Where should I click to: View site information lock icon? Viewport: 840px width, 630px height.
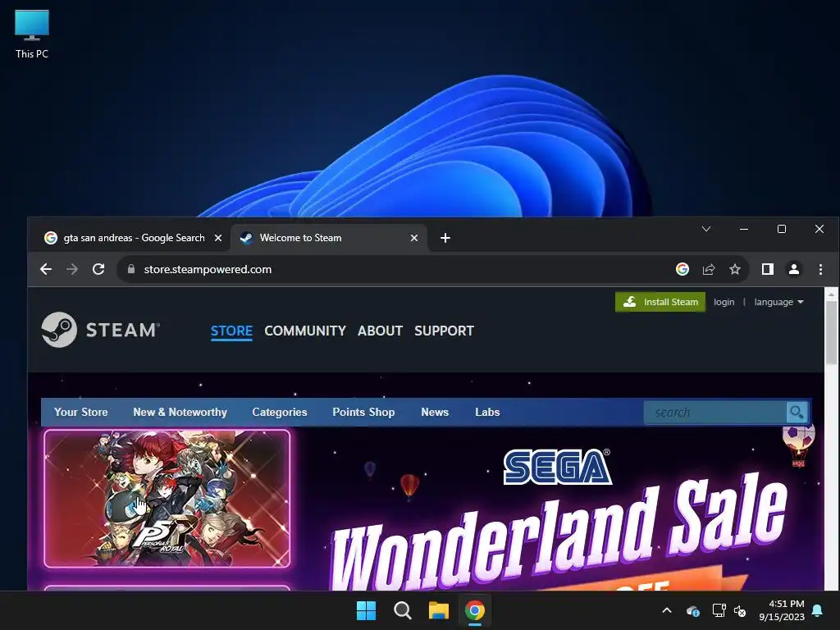(131, 269)
